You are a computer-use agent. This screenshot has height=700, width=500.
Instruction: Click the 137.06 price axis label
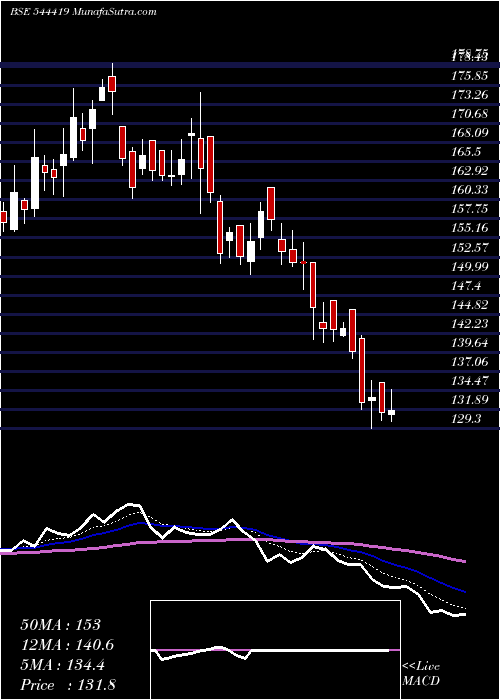point(469,362)
